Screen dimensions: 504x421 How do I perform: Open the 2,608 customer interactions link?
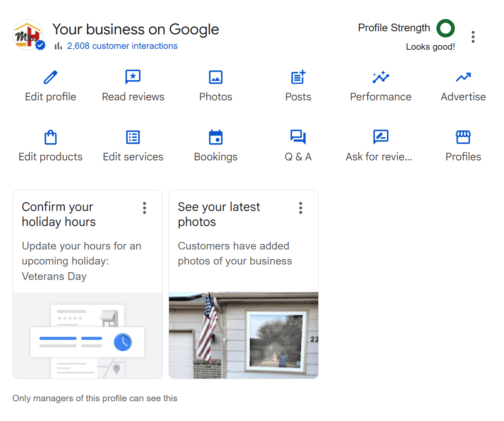(x=122, y=46)
